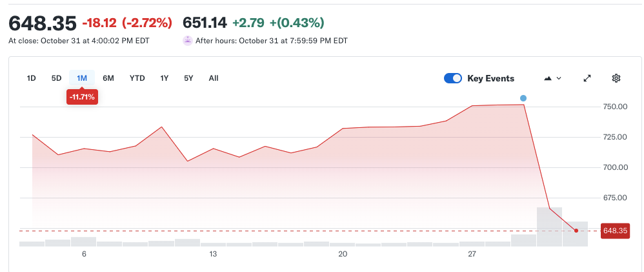Click the blue key event dot
The width and height of the screenshot is (644, 272).
coord(523,98)
